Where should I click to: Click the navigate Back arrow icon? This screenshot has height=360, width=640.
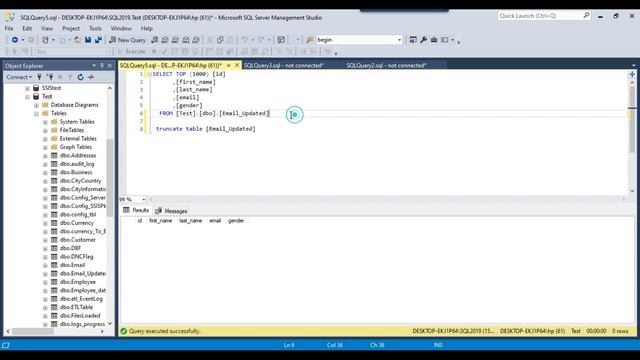click(15, 40)
